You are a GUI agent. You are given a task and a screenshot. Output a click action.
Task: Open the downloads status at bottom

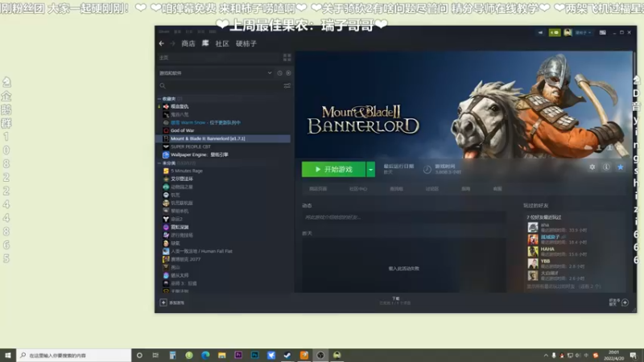click(395, 301)
